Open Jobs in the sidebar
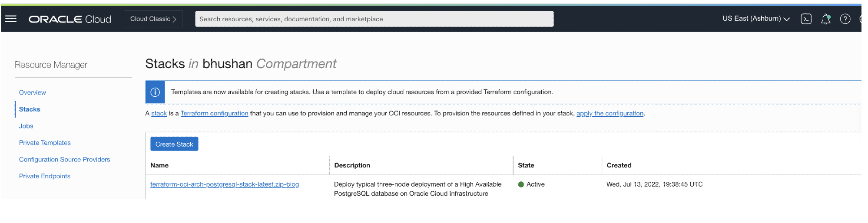 point(26,126)
